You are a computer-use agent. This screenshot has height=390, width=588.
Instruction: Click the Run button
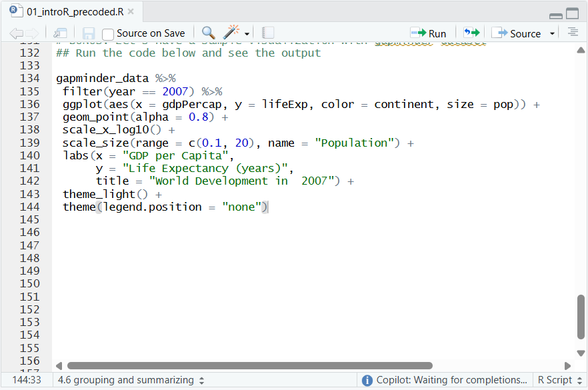click(x=429, y=33)
